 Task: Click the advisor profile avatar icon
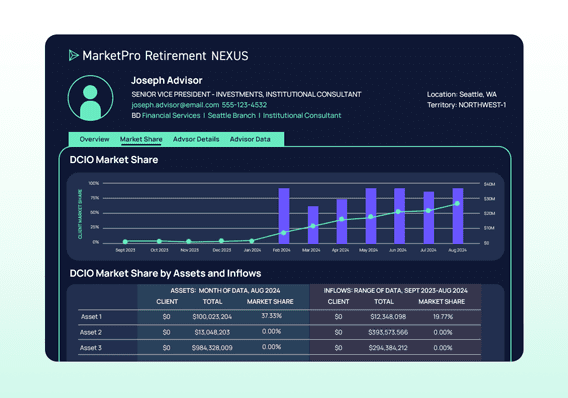point(90,98)
